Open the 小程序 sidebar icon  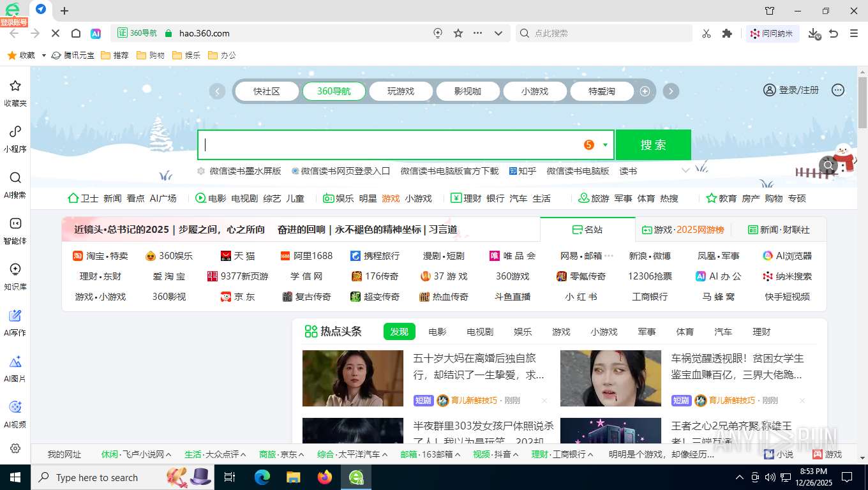[15, 138]
